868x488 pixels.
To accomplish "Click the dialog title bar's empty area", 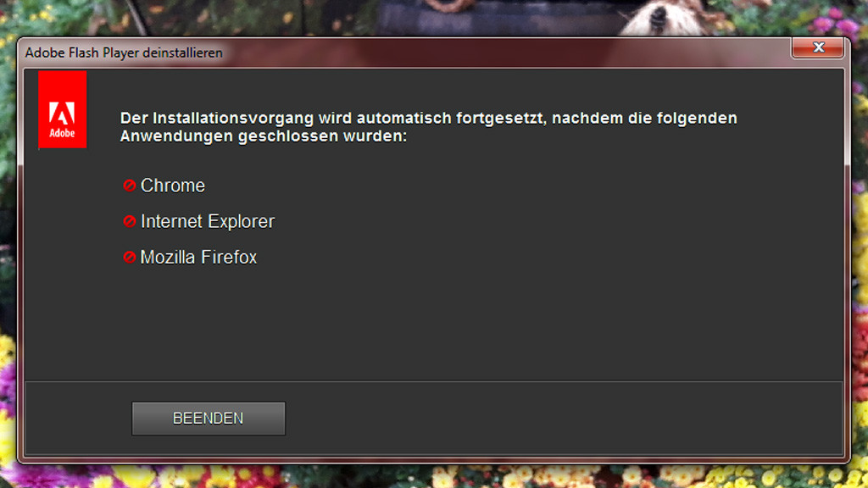I will tap(498, 53).
